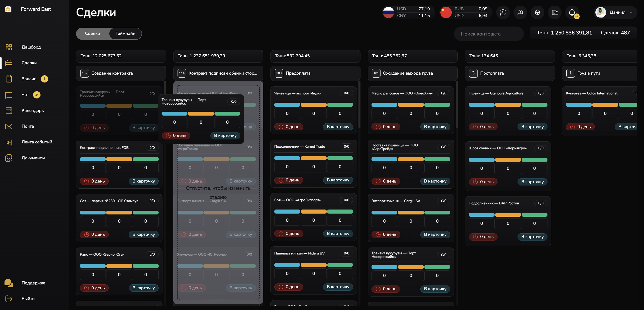The image size is (644, 310).
Task: Open Задачи menu item
Action: 29,79
